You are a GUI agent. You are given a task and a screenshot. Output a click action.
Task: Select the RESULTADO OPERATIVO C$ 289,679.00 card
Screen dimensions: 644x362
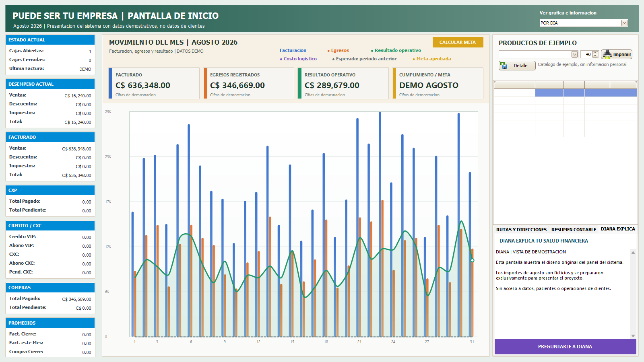343,83
